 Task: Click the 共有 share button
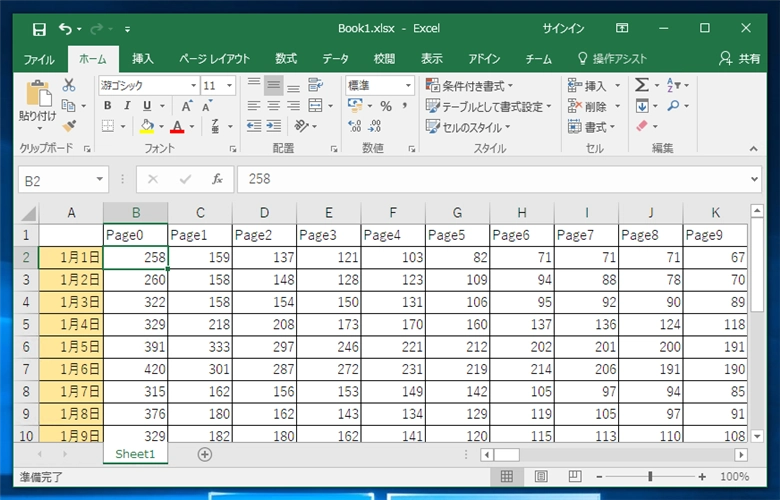tap(740, 59)
